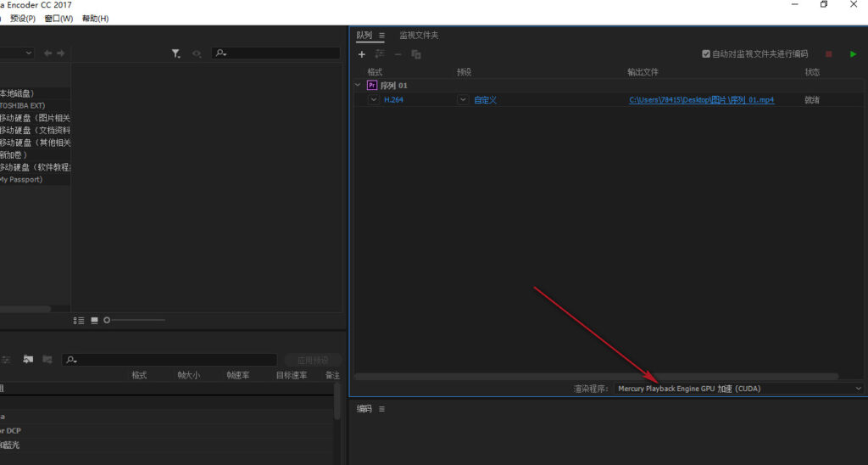Click the H.264 format link
868x465 pixels.
[x=393, y=100]
